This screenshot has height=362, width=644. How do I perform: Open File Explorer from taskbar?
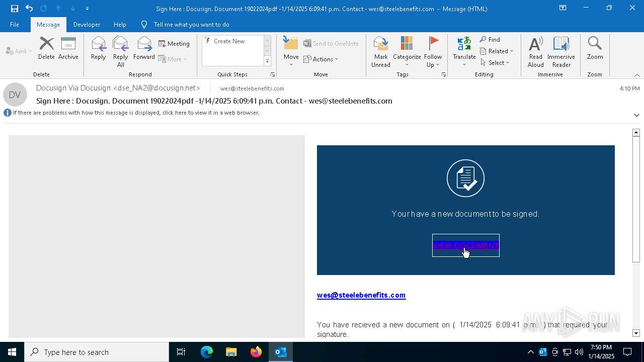231,352
